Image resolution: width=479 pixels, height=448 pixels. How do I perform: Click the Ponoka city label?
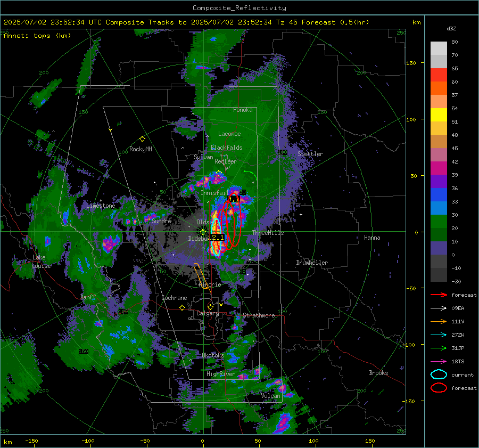(243, 110)
